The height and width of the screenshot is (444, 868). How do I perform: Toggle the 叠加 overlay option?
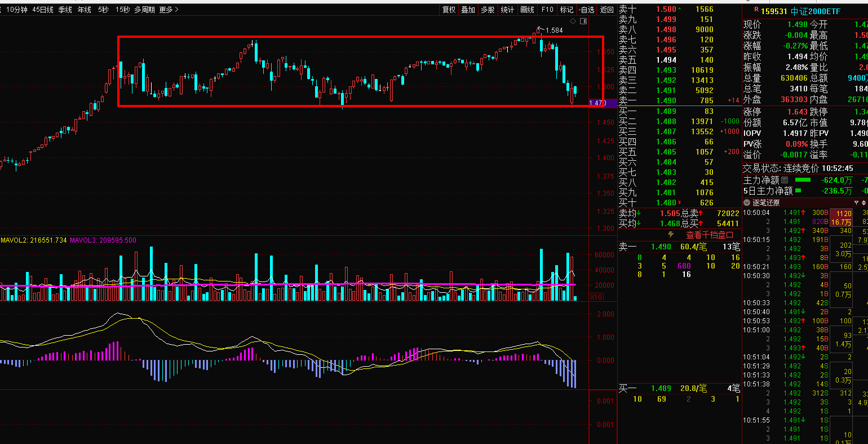468,10
